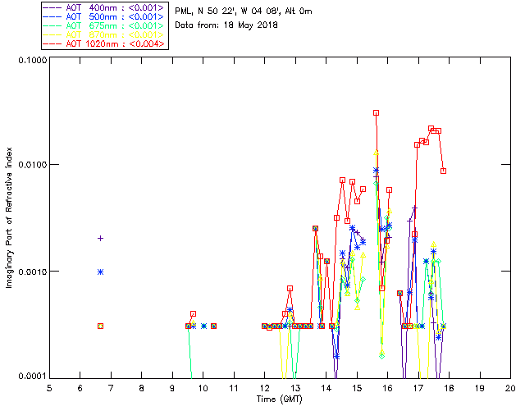Viewport: 525px width, 420px height.
Task: Click the x-axis tick label 12
Action: (264, 389)
